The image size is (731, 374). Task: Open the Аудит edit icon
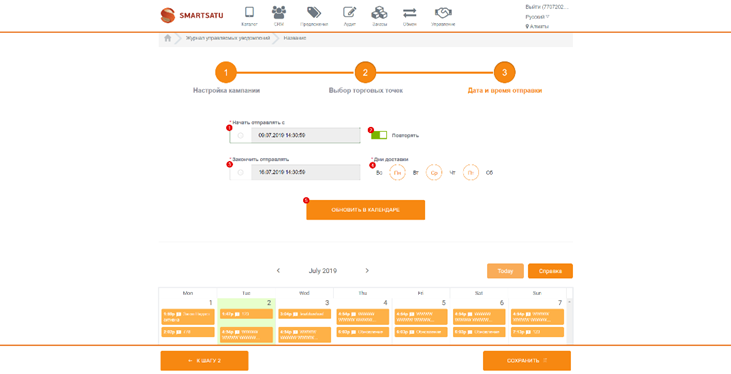pos(350,13)
